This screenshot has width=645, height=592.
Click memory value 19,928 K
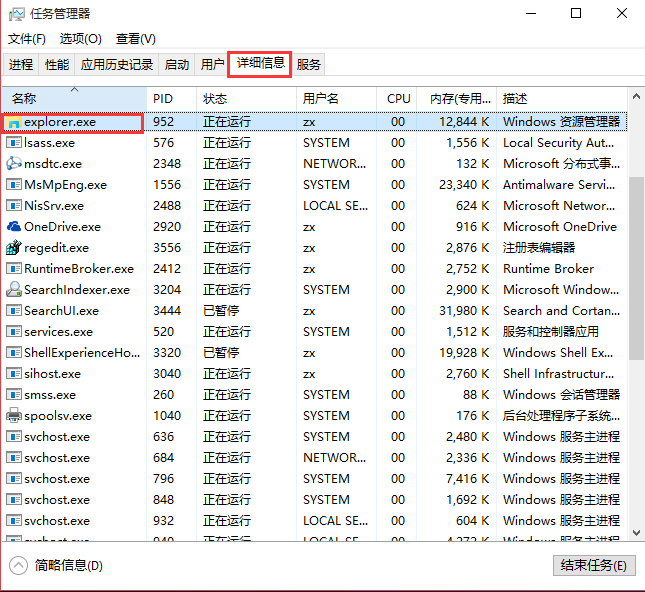tap(464, 353)
